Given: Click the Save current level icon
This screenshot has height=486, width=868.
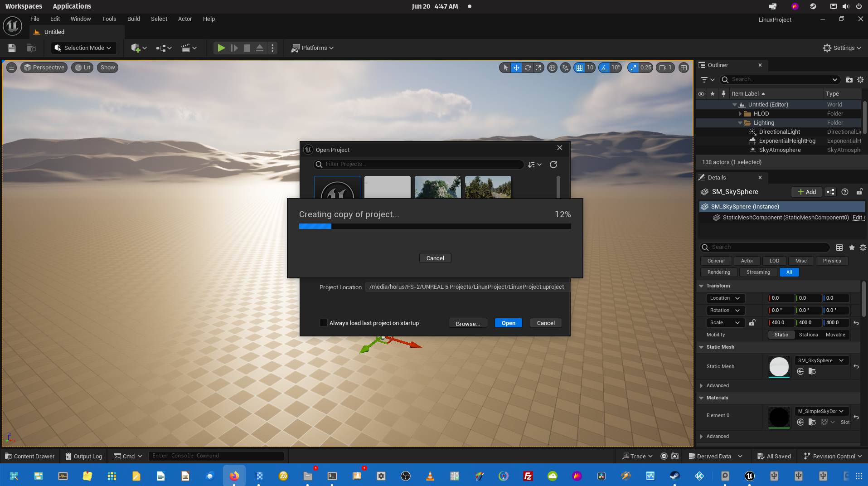Looking at the screenshot, I should point(12,48).
